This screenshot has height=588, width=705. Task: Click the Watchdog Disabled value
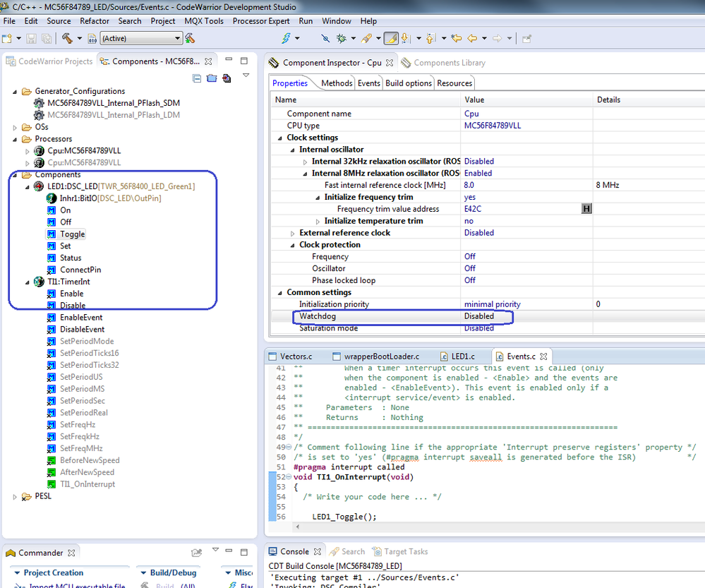click(479, 316)
